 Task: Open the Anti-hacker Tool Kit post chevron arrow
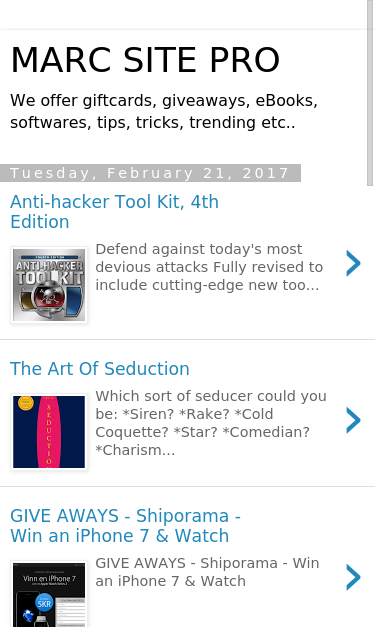353,263
